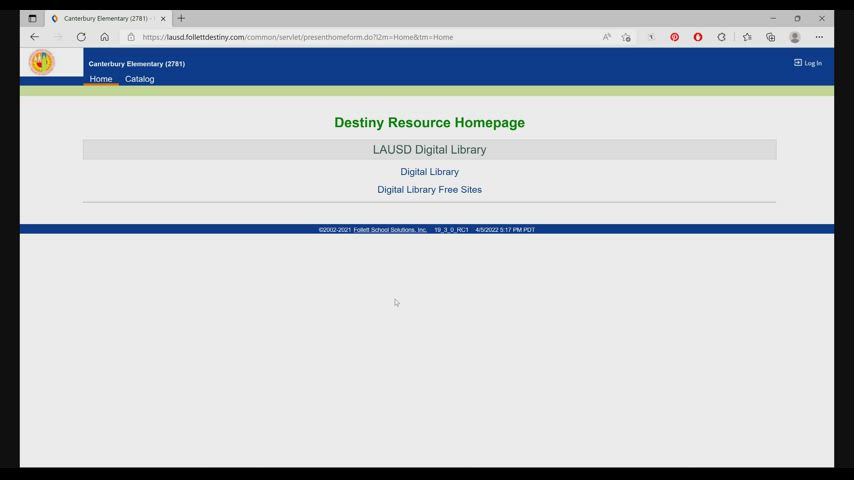Open the Digital Library Free Sites link
The height and width of the screenshot is (480, 854).
430,190
